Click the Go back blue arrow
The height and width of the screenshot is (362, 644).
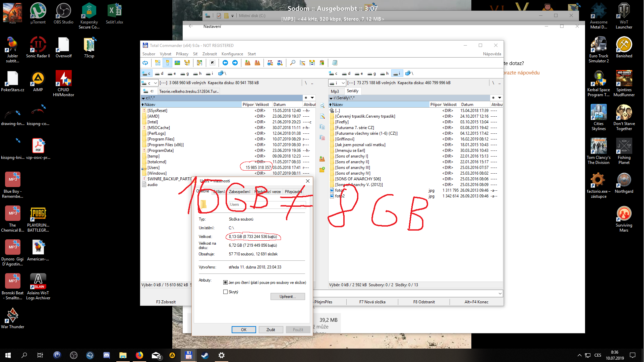point(225,63)
